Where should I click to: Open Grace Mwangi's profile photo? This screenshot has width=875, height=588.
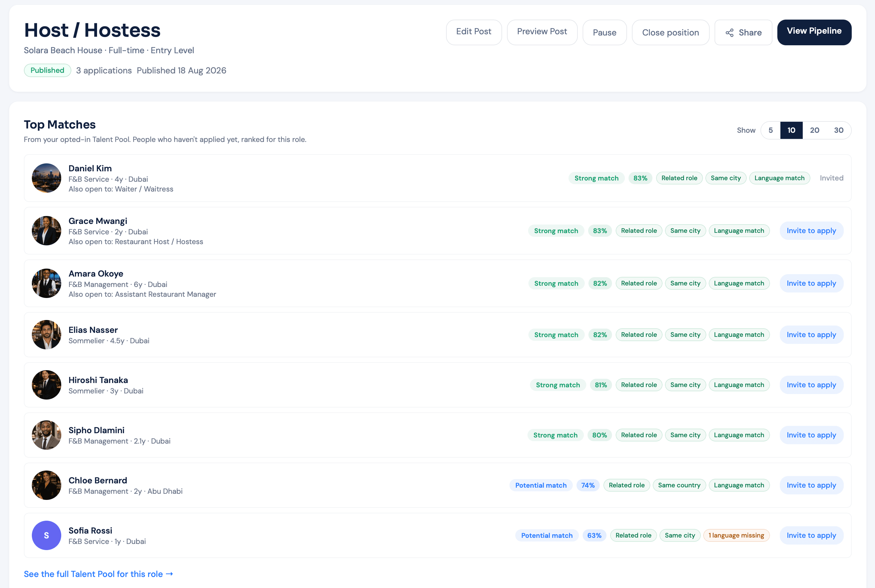(47, 231)
